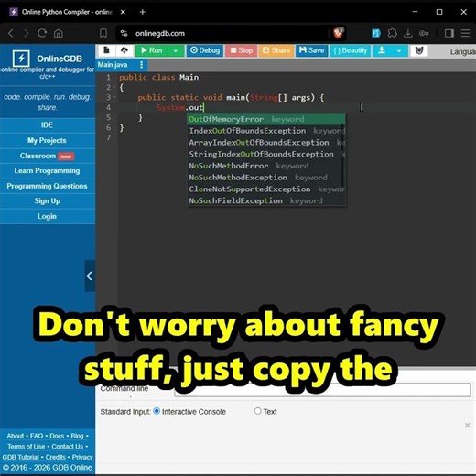Fold code at line 2
The image size is (476, 476).
[114, 87]
